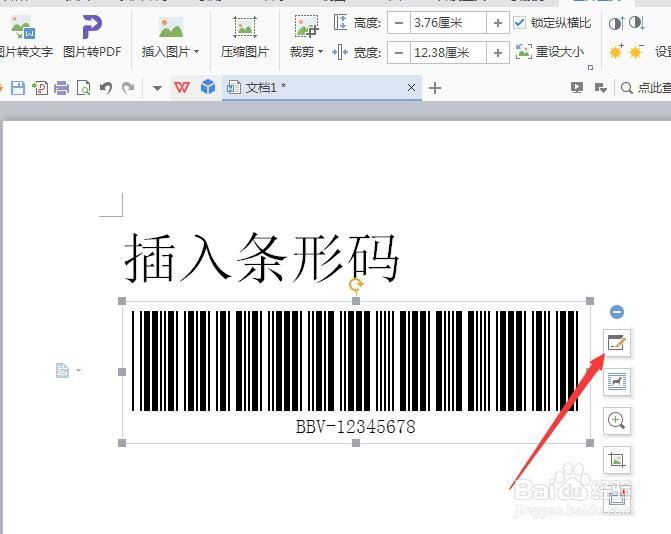The width and height of the screenshot is (671, 534).
Task: Increase picture contrast
Action: pos(616,23)
